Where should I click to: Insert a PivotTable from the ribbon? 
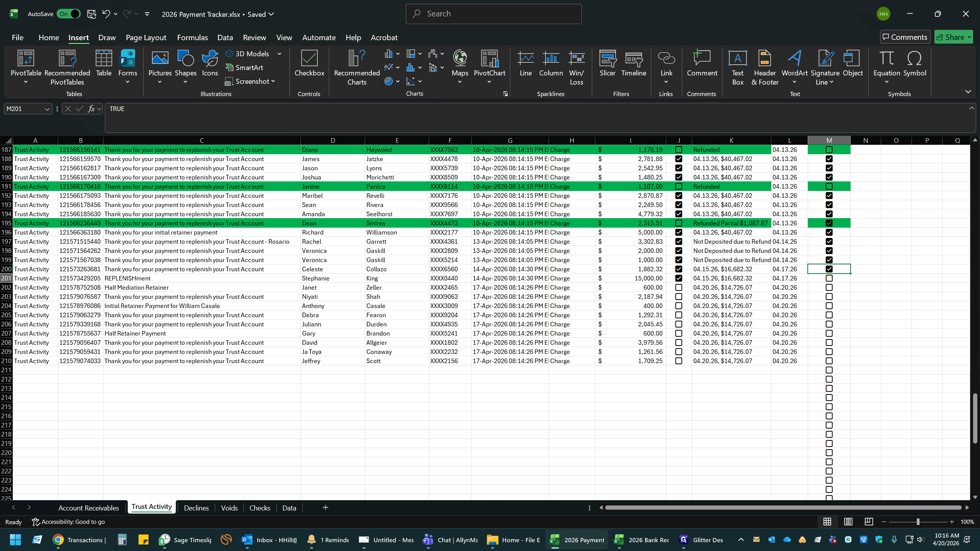point(26,67)
